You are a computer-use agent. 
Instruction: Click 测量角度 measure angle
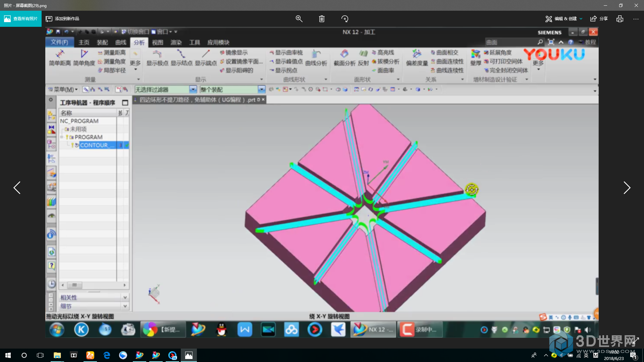[112, 62]
